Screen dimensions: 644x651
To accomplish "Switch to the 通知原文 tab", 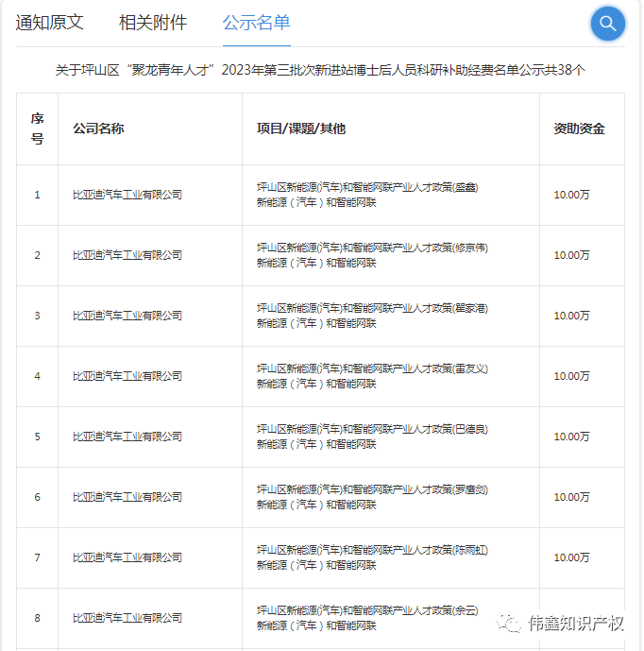I will (49, 23).
